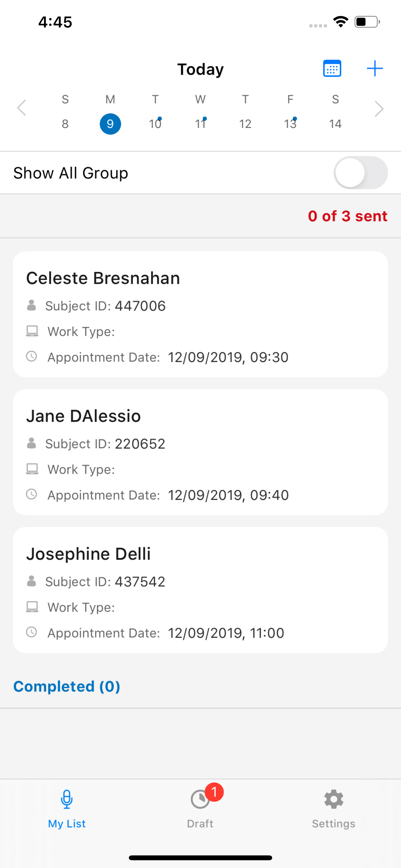Select Wednesday 11 in the week strip
Screen dimensions: 401x868
[200, 124]
